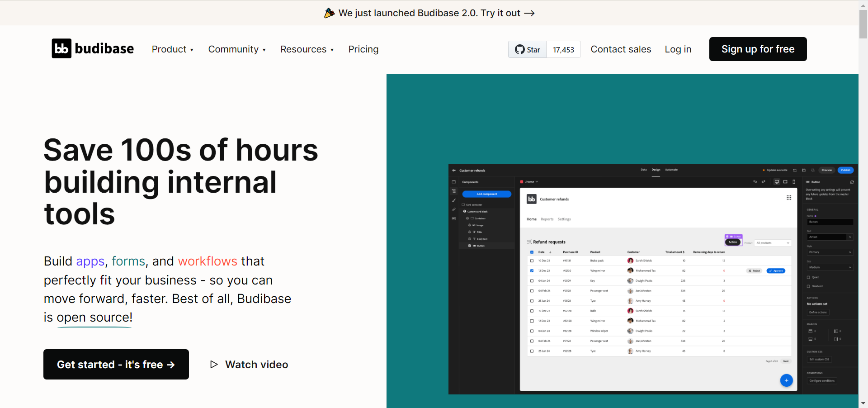The width and height of the screenshot is (868, 408).
Task: Click Get started - it's free button
Action: [x=116, y=365]
